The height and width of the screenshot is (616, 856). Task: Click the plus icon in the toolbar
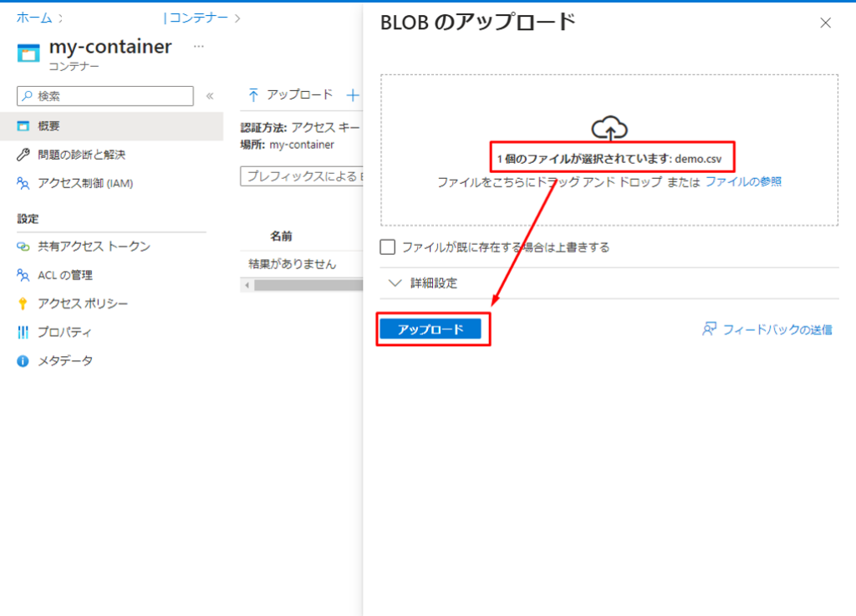(353, 95)
